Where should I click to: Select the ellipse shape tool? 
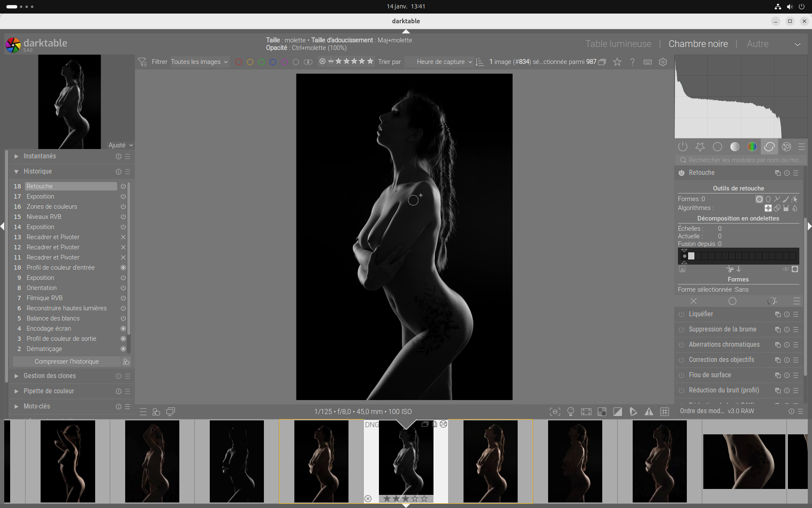768,199
